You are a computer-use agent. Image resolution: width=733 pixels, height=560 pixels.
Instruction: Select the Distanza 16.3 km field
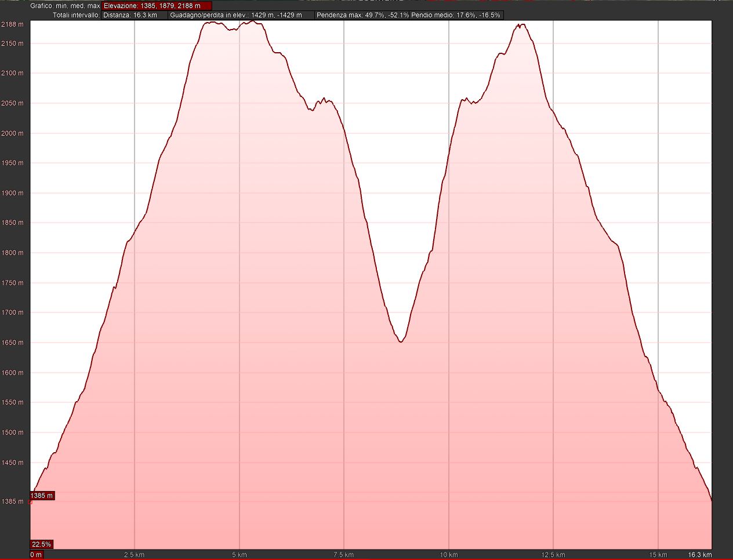134,15
